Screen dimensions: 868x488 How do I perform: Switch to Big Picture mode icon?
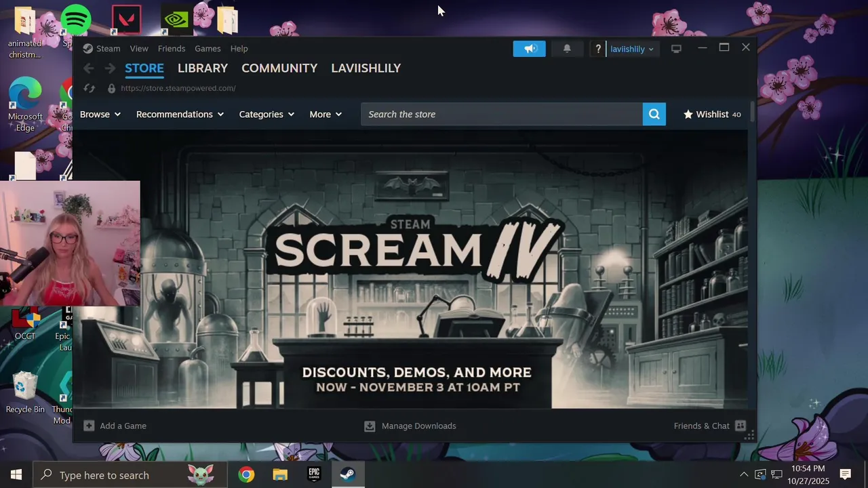pos(676,49)
